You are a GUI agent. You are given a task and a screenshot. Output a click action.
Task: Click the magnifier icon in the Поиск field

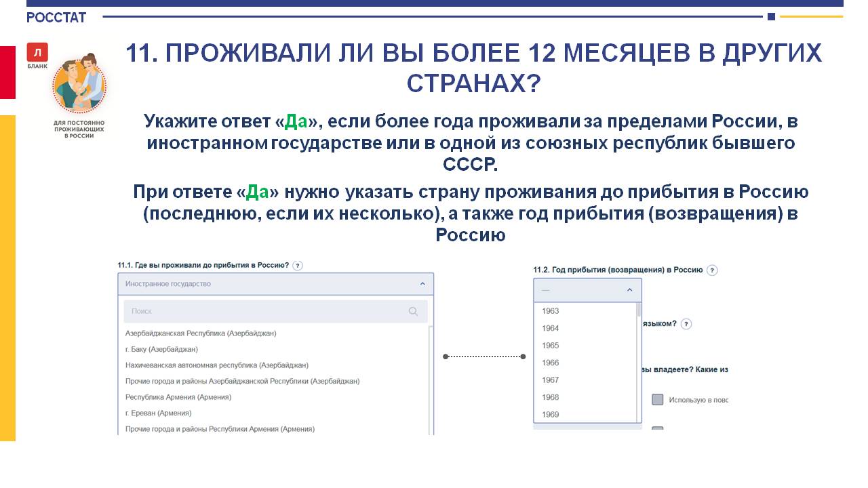point(413,312)
